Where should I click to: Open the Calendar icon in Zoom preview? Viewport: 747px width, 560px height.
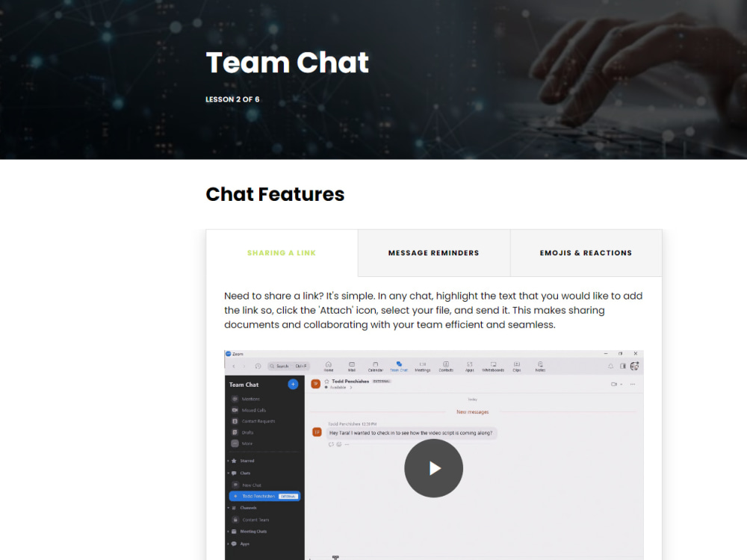click(376, 366)
